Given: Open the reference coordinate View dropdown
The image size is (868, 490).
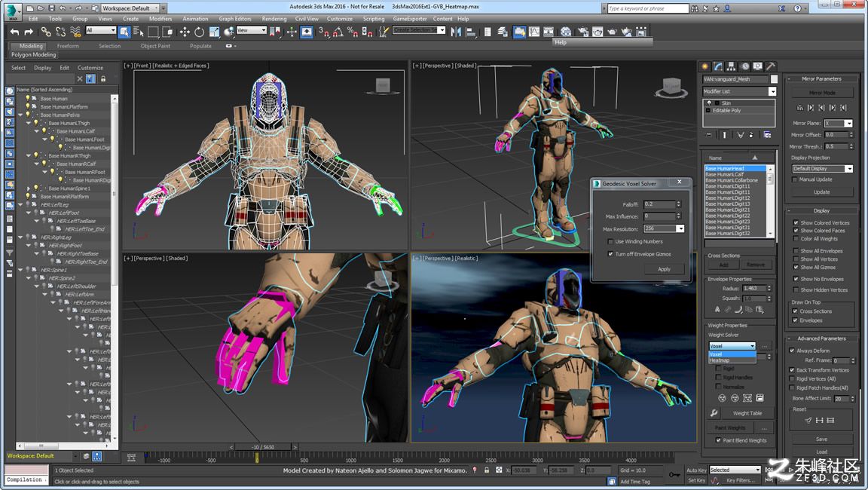Looking at the screenshot, I should tap(252, 30).
